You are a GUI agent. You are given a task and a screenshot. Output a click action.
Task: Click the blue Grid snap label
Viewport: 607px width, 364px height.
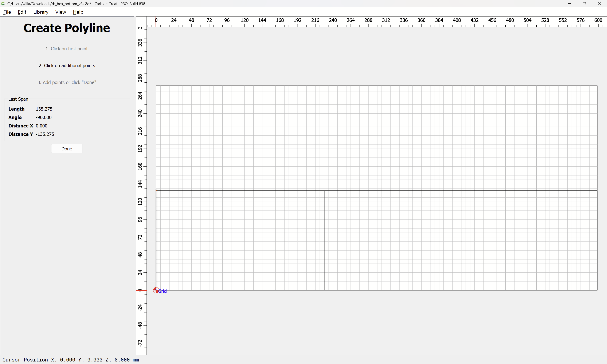click(x=162, y=291)
